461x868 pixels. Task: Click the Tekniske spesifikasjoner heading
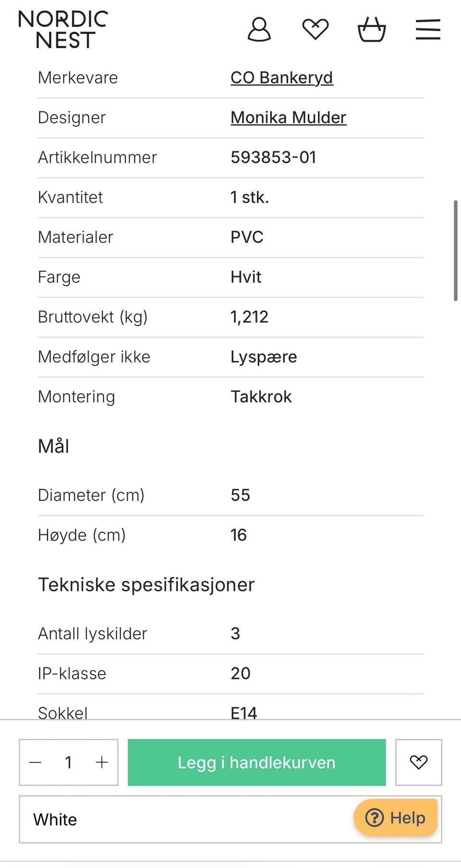146,585
